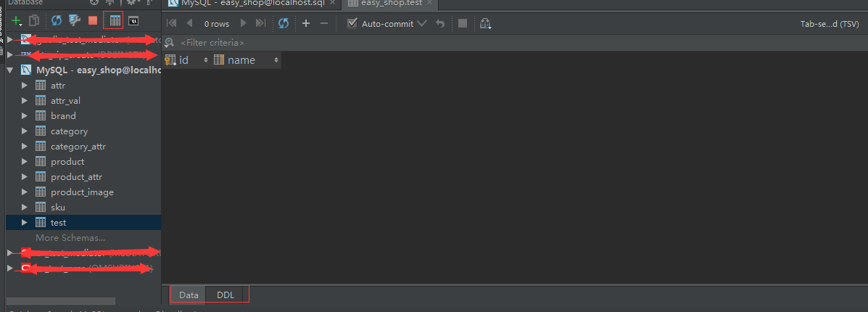Sort by the name column header
This screenshot has width=868, height=312.
pyautogui.click(x=241, y=60)
